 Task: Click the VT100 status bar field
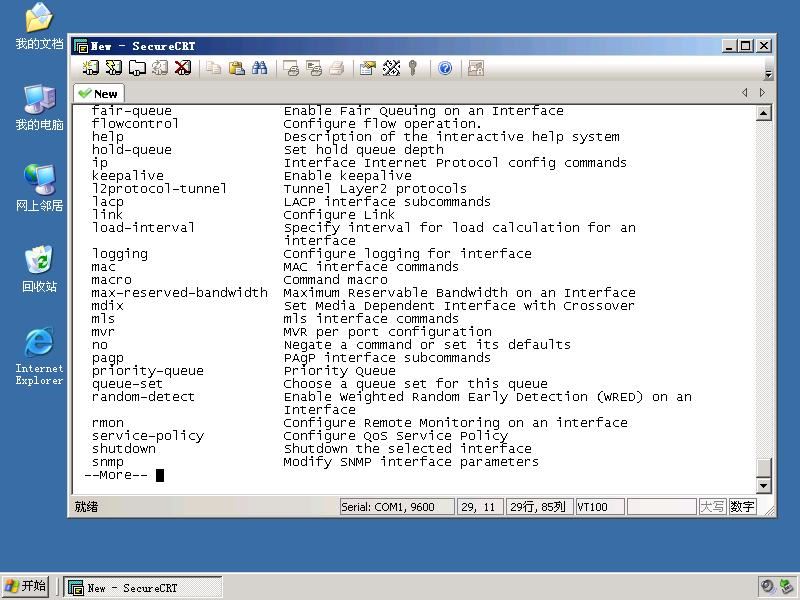click(x=599, y=507)
